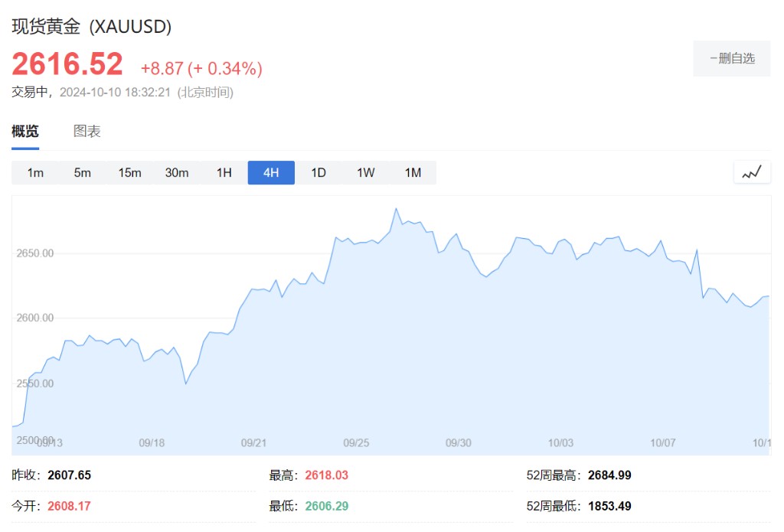Switch chart to 1H interval
The image size is (784, 532).
pos(224,173)
